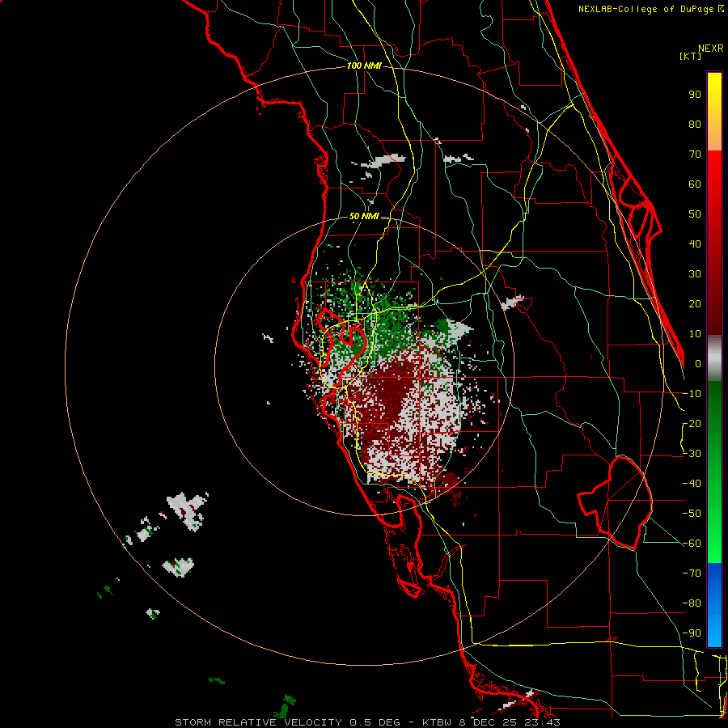Image resolution: width=728 pixels, height=728 pixels.
Task: Click the 0 label on the color bar
Action: tap(698, 364)
